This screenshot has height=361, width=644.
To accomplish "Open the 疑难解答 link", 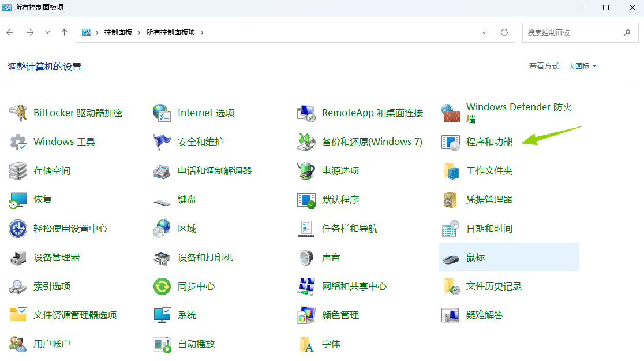I will (x=485, y=315).
